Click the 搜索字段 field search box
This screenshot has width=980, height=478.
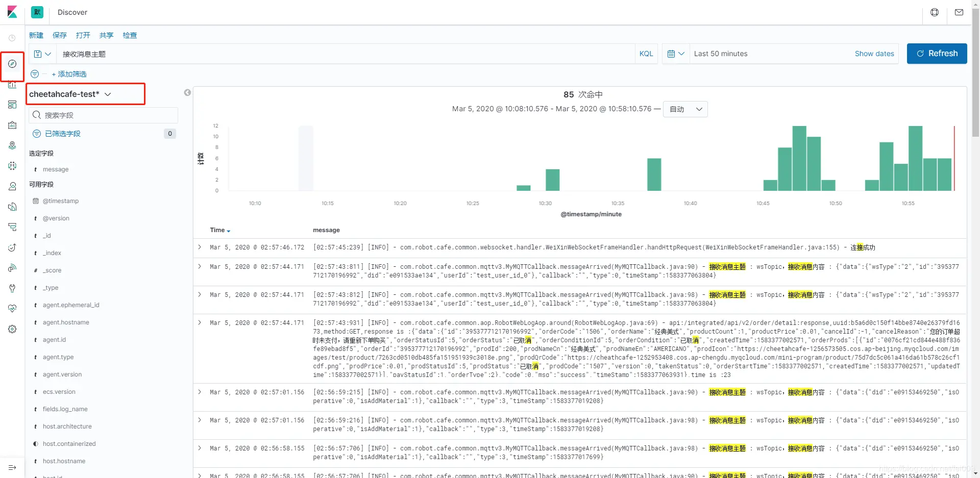point(104,115)
